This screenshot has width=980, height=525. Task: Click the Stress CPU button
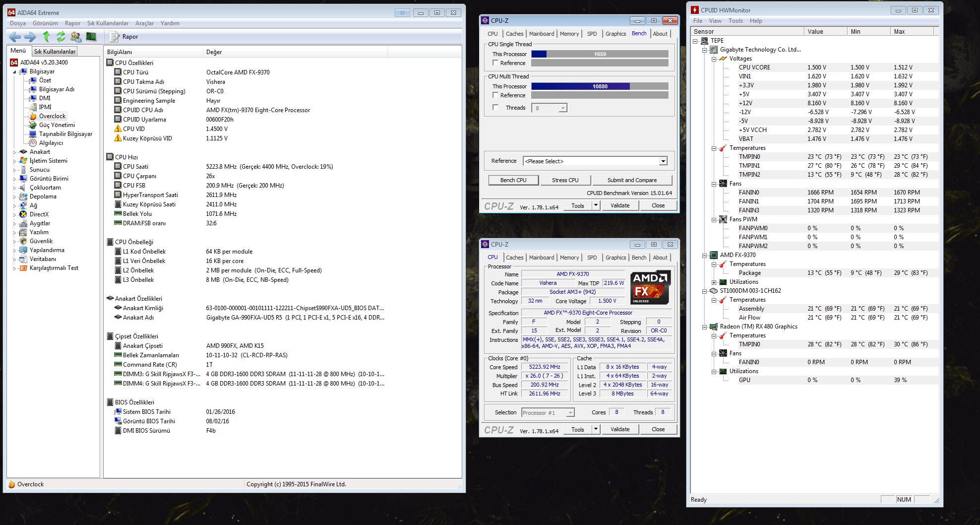tap(565, 180)
